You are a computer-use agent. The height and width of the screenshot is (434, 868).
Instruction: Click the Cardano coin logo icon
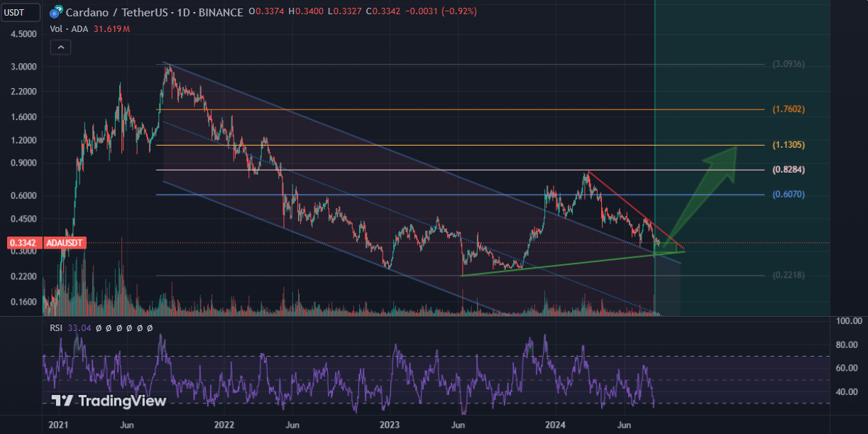55,12
